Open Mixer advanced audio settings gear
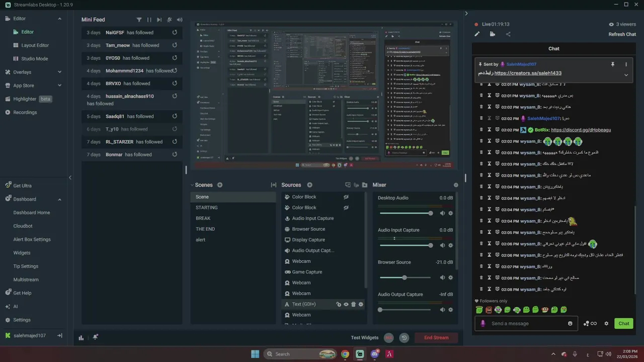The width and height of the screenshot is (644, 362). click(x=456, y=185)
